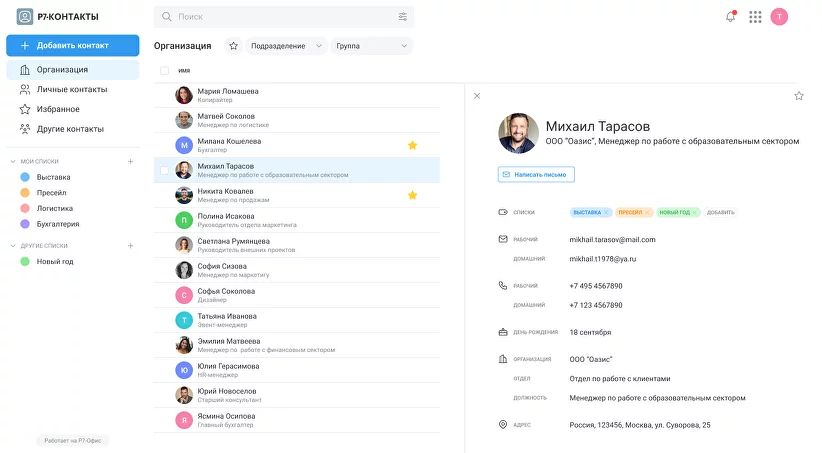The height and width of the screenshot is (453, 822).
Task: Remove favorite star from Никита Ковалев
Action: (x=412, y=195)
